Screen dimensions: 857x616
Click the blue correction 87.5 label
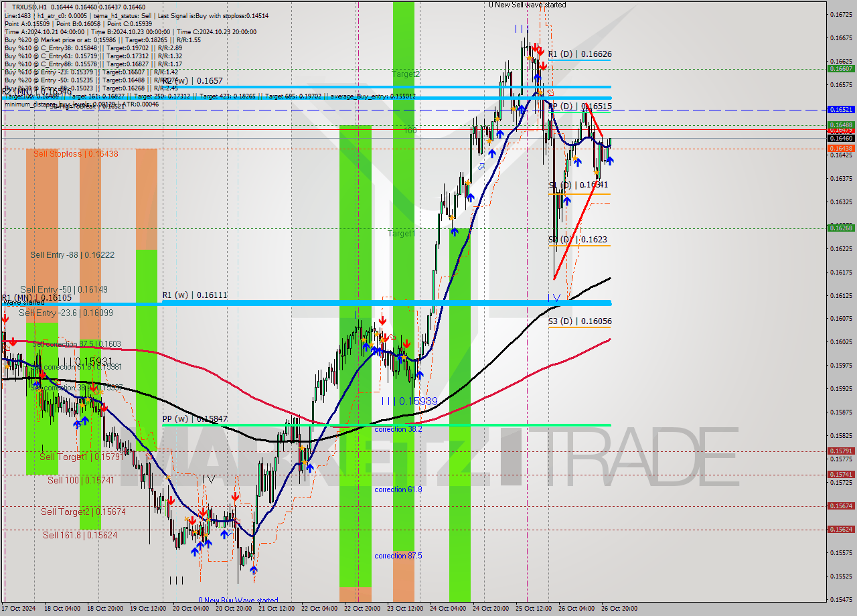(398, 556)
